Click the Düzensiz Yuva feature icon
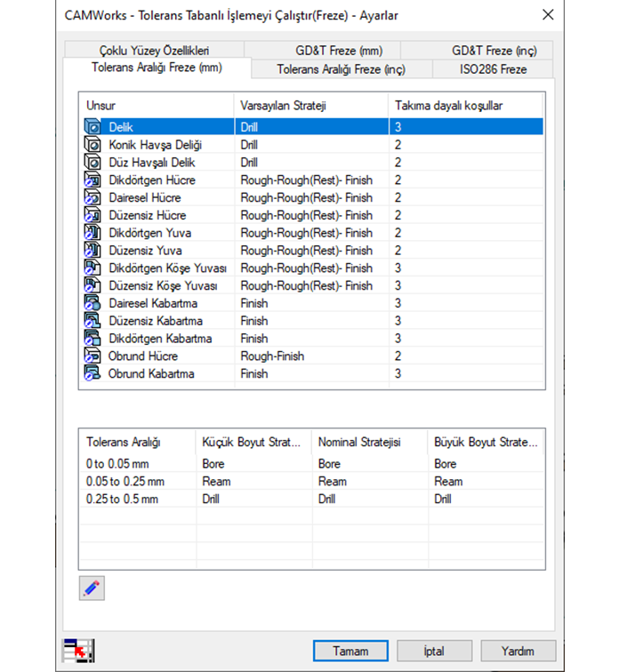This screenshot has height=672, width=619. pyautogui.click(x=92, y=251)
